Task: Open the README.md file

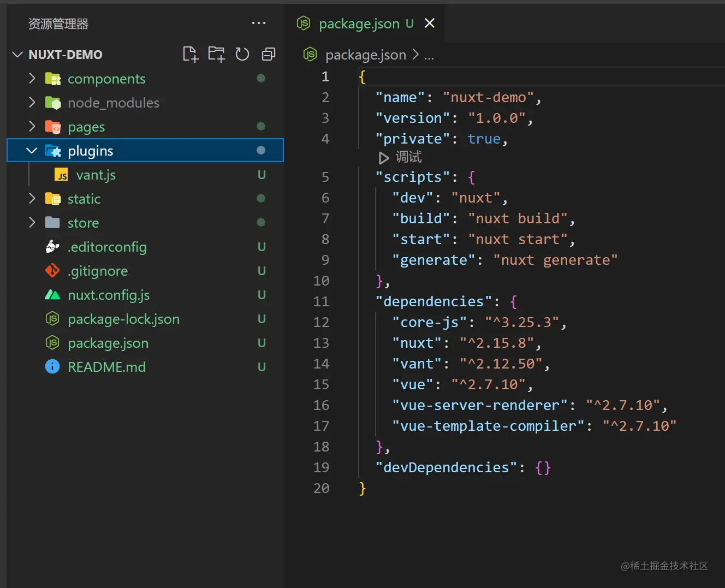Action: click(x=106, y=367)
